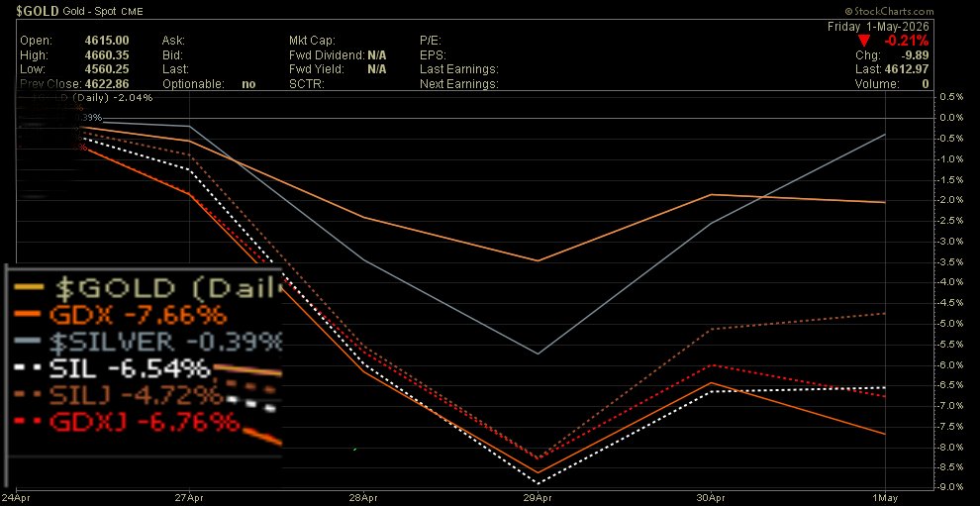Click the '(Daily) -2.04%' chart label
980x506 pixels.
112,98
